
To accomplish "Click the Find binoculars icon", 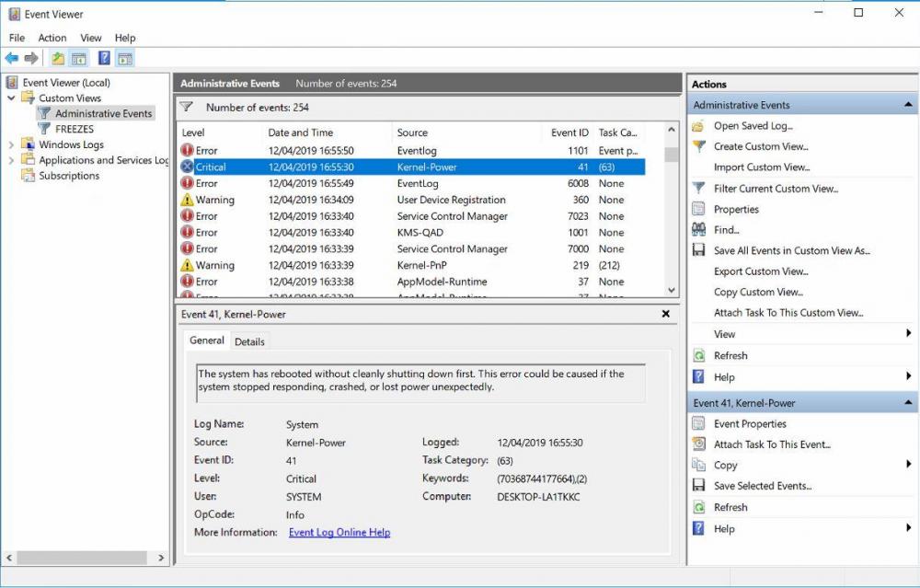I will tap(698, 229).
